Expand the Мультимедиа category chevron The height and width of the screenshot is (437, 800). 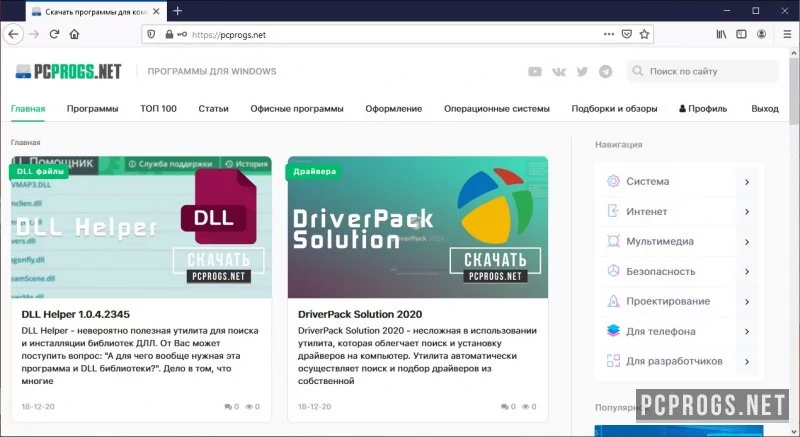pos(747,242)
